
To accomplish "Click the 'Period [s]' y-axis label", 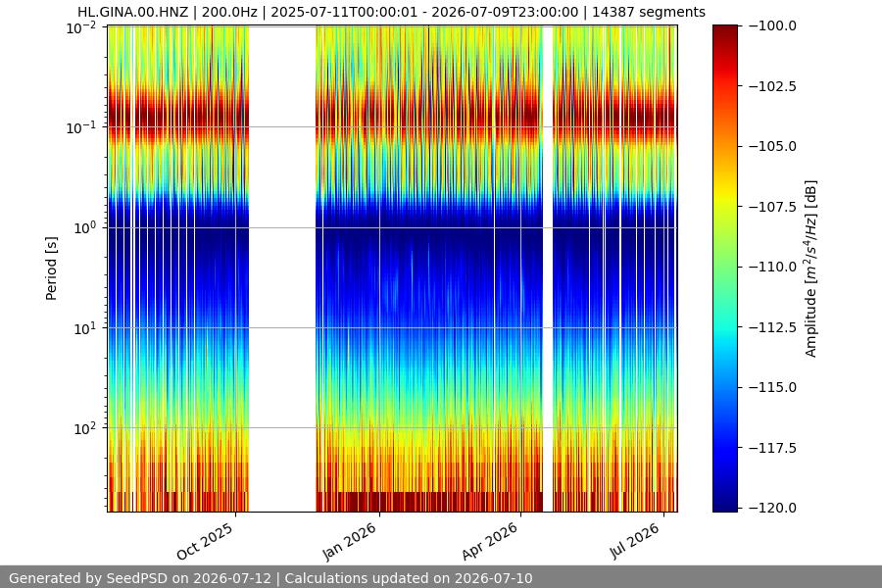I will click(51, 269).
